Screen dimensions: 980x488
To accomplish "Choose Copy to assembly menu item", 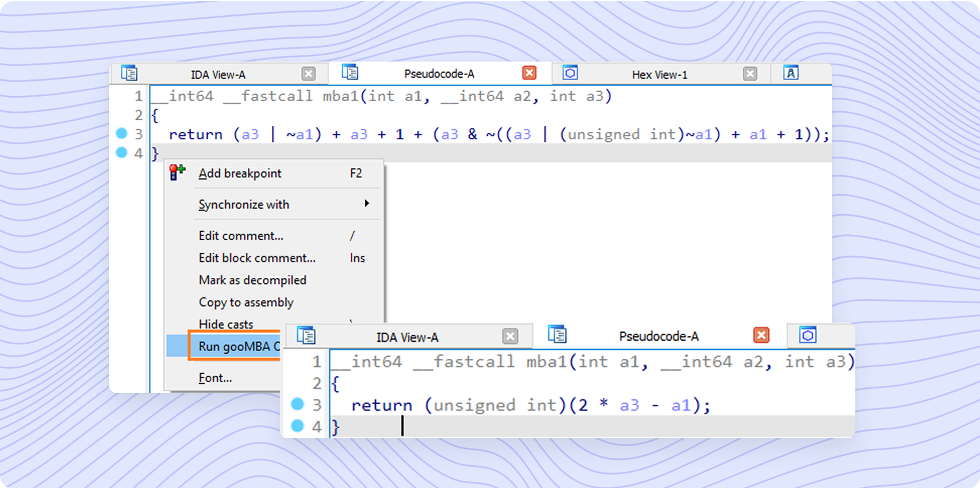I will click(246, 302).
